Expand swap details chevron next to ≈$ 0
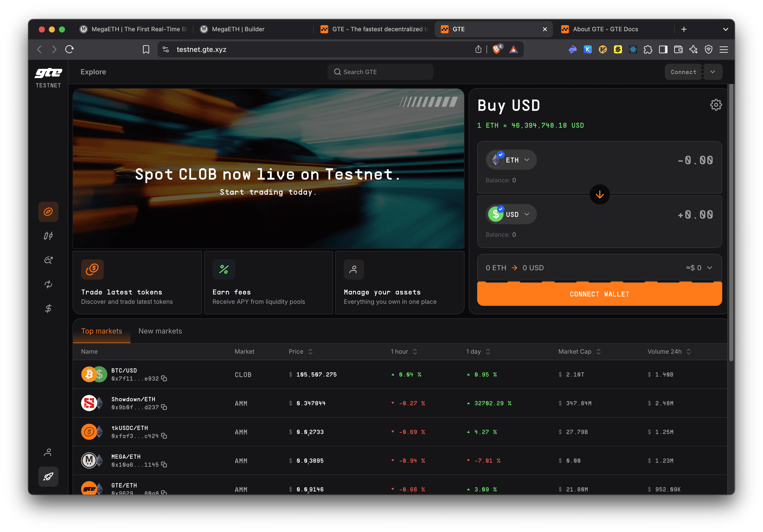Viewport: 763px width, 532px height. (x=710, y=268)
